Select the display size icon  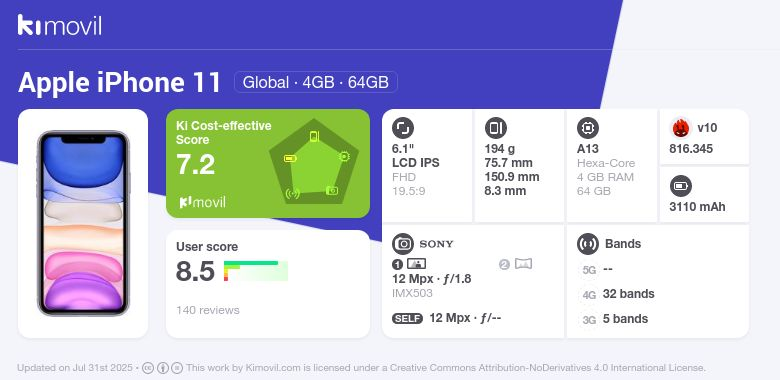[x=402, y=128]
